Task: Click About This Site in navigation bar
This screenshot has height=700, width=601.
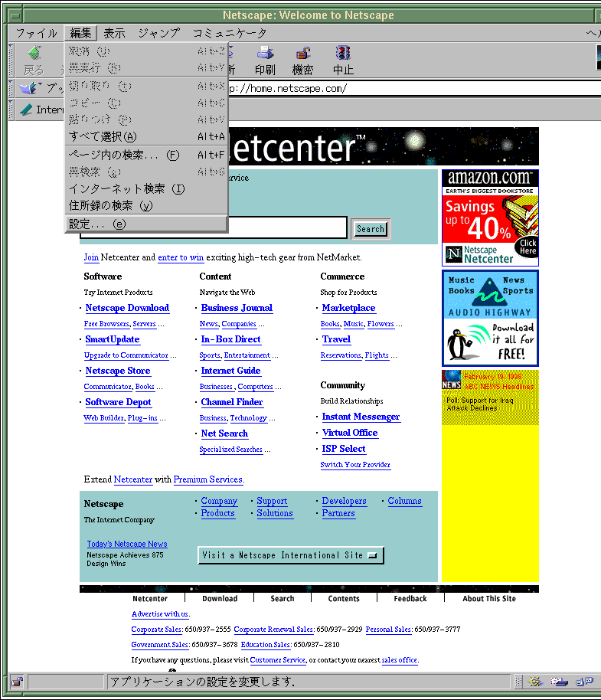Action: 489,599
